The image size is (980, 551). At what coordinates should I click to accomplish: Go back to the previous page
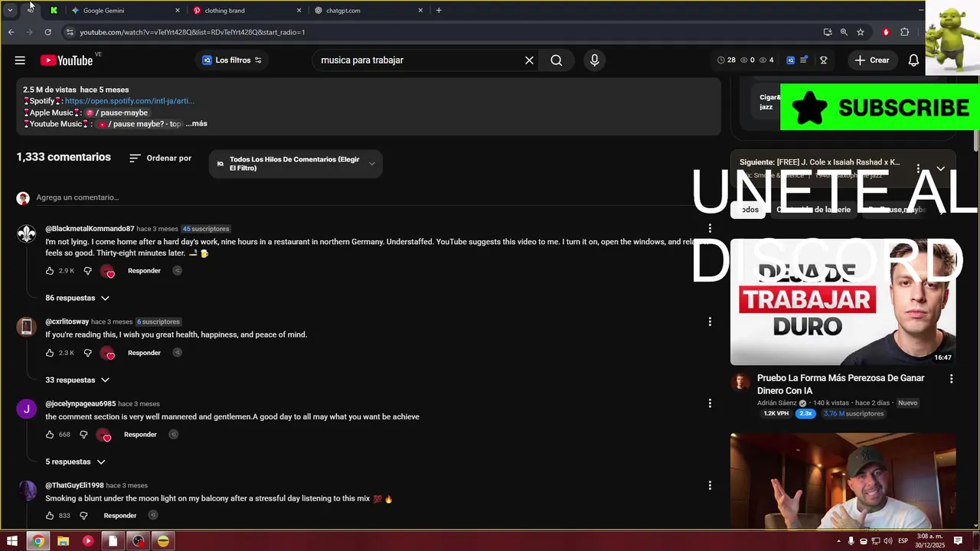(11, 32)
